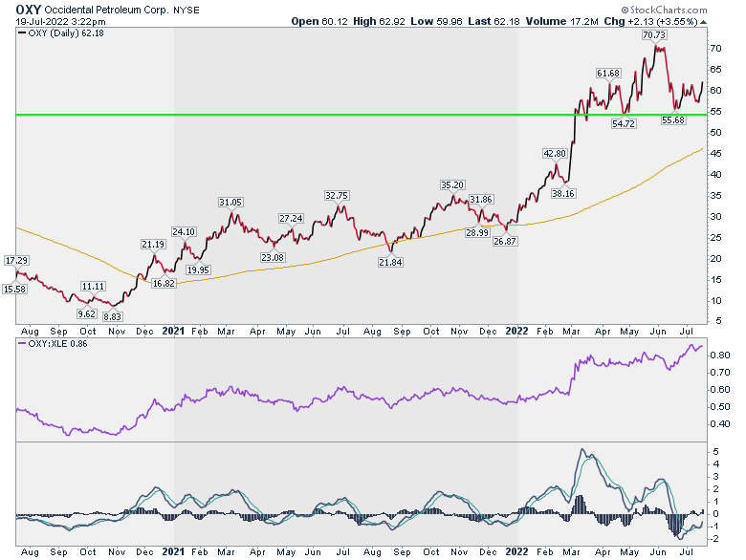Click the 70 tick on price scale
The image size is (746, 560).
716,49
